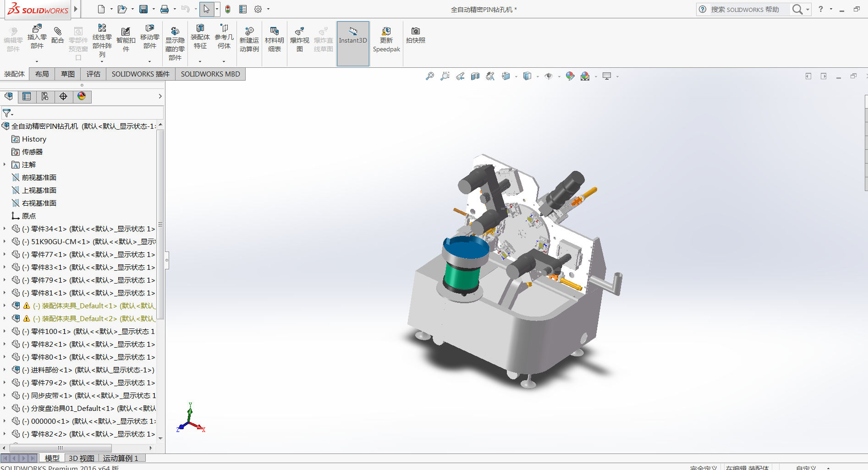Open the SOLIDWORKS MBD tab
The height and width of the screenshot is (470, 868).
[210, 74]
